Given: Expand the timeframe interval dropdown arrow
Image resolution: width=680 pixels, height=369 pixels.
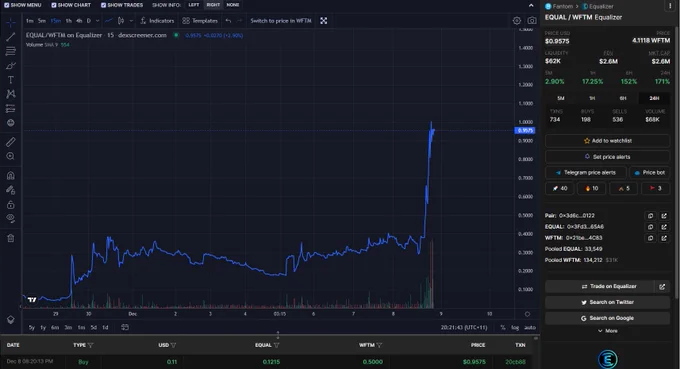Looking at the screenshot, I should click(x=97, y=21).
